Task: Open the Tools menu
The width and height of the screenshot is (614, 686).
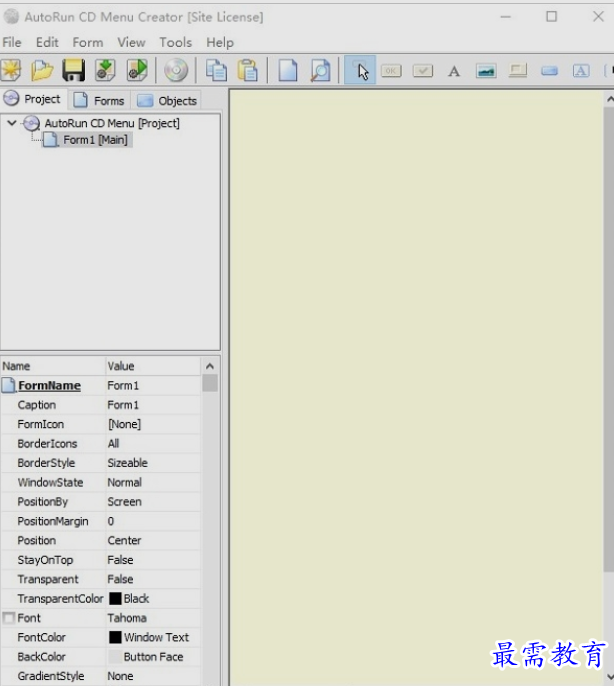Action: (175, 42)
